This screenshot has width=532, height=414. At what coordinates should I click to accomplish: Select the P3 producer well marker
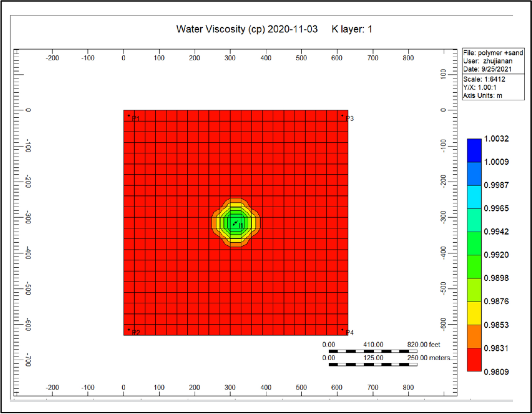[343, 115]
